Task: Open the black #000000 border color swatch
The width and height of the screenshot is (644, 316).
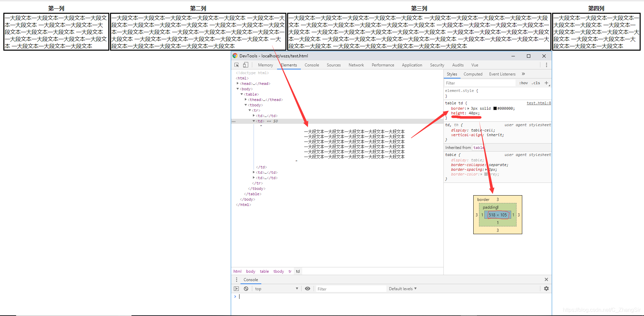Action: (495, 108)
